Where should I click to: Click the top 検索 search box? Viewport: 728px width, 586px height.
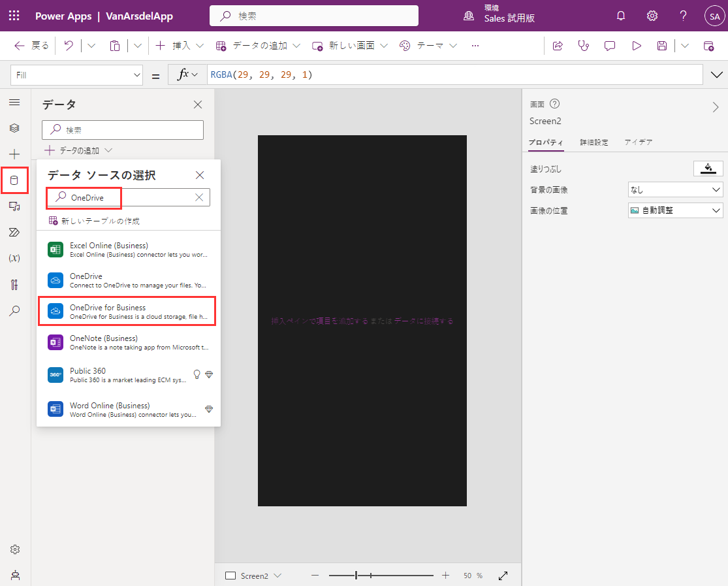[x=314, y=16]
